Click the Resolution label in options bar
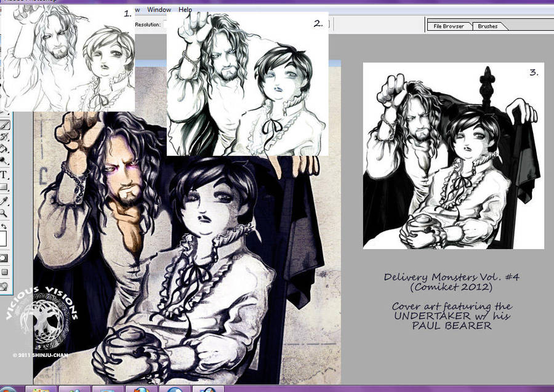The image size is (554, 392). [x=148, y=25]
